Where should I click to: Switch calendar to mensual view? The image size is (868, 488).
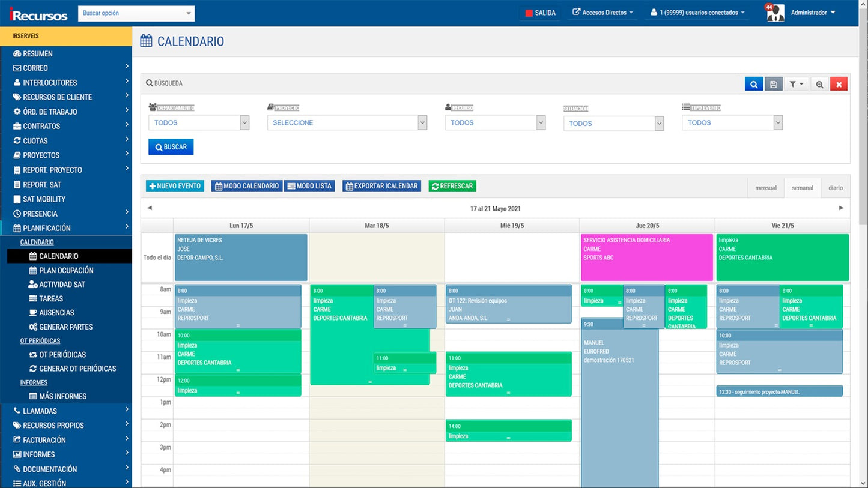[x=766, y=188]
